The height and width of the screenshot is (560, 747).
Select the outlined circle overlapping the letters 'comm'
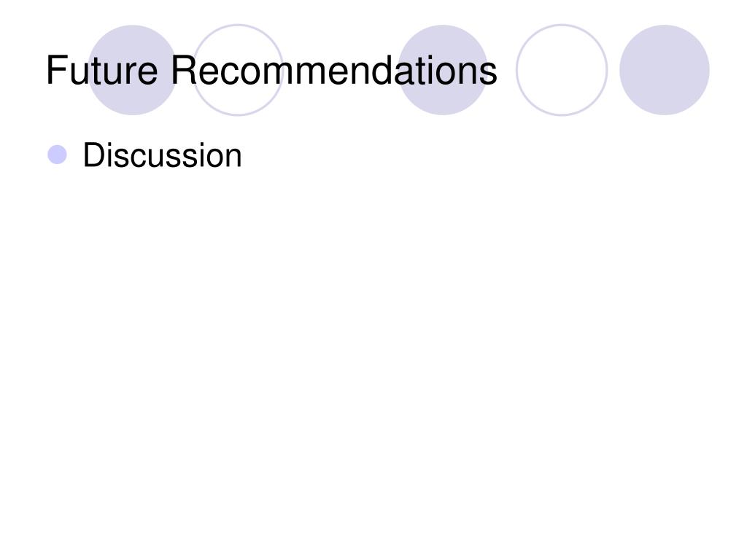pos(238,70)
